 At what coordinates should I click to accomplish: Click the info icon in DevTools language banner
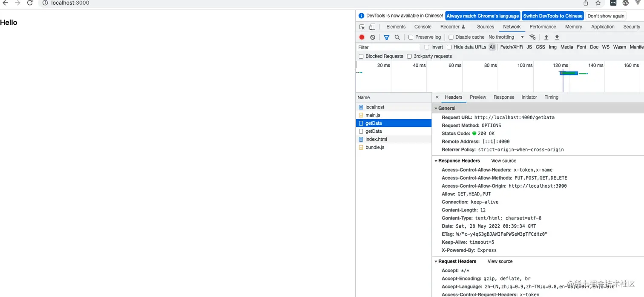[362, 16]
